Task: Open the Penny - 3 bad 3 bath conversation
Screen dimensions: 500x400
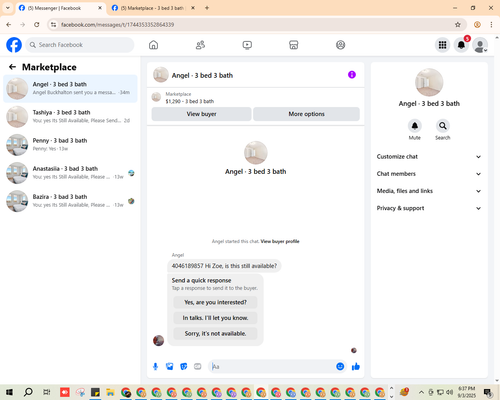Action: (x=70, y=145)
